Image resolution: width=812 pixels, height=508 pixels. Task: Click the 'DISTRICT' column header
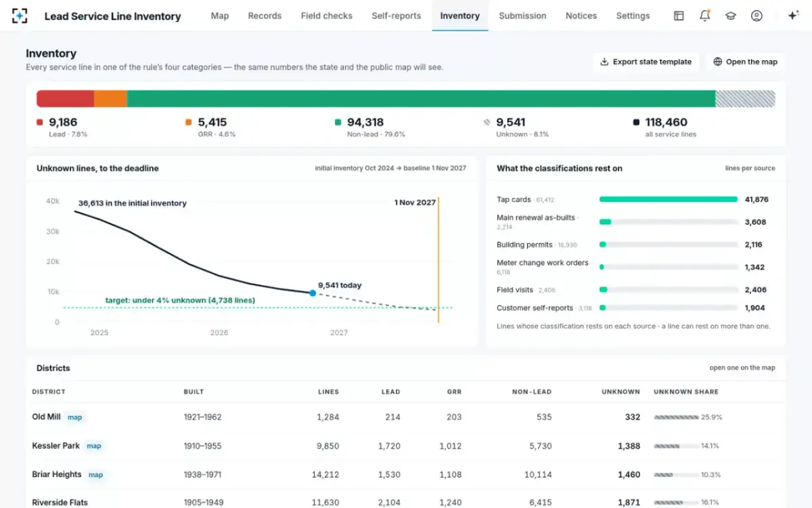(49, 391)
